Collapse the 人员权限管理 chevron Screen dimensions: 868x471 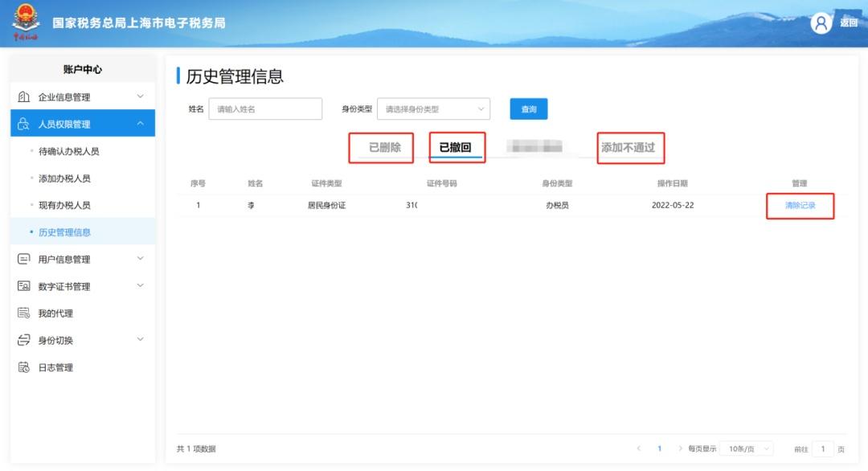[x=140, y=124]
